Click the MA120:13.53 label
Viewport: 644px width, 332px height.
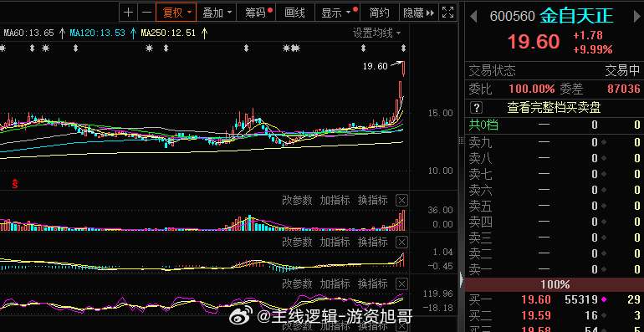tap(97, 33)
